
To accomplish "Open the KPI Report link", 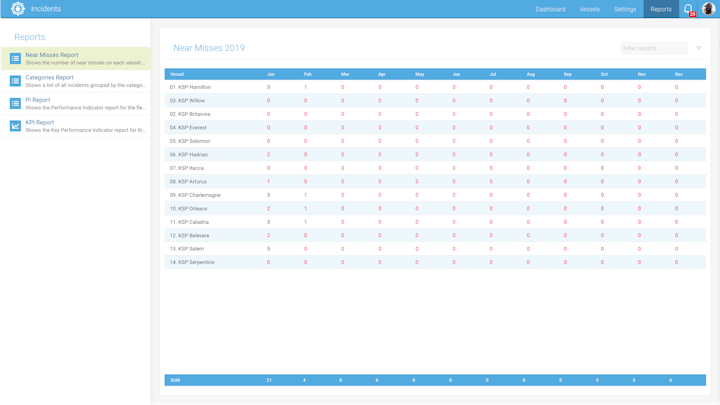I will click(40, 122).
